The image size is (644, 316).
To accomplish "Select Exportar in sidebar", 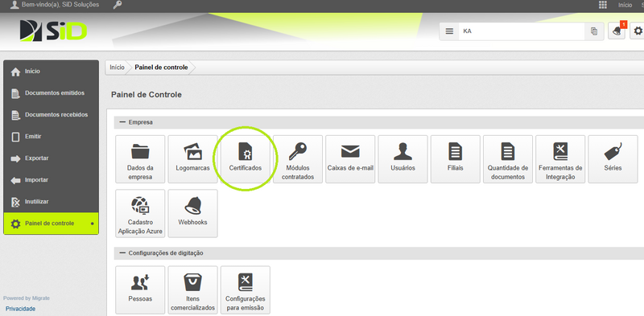I will (x=51, y=158).
